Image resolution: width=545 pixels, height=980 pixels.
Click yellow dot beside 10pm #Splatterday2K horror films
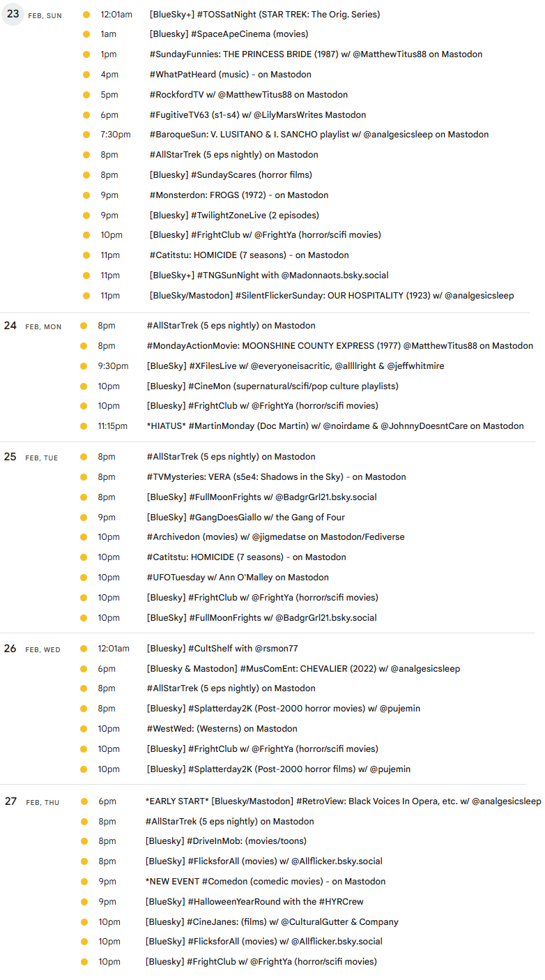point(83,769)
